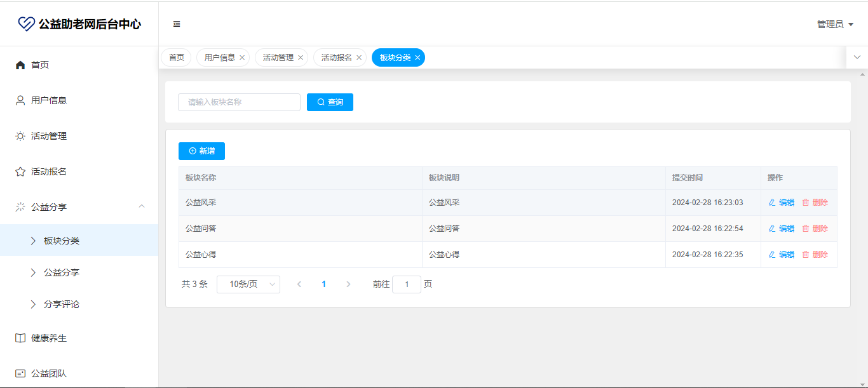Image resolution: width=868 pixels, height=388 pixels.
Task: Close the 活动报名 tab
Action: point(359,58)
